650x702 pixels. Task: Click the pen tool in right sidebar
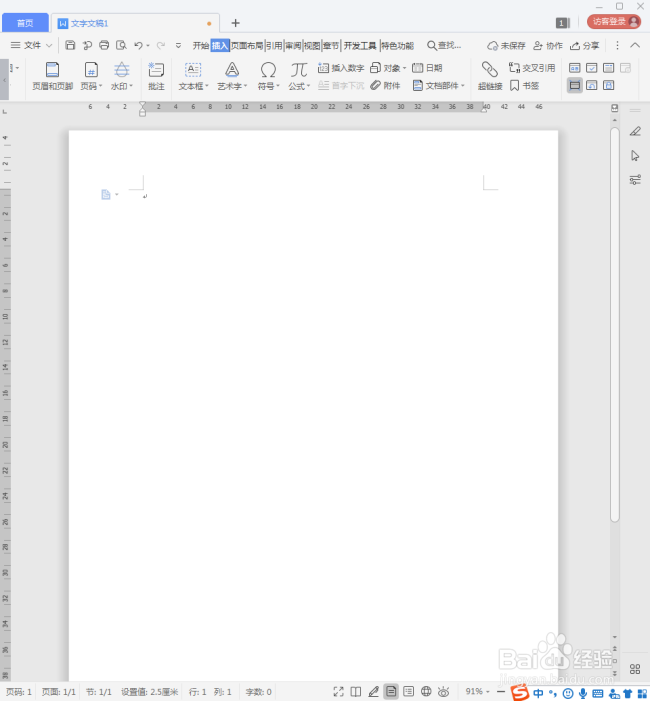(x=635, y=131)
